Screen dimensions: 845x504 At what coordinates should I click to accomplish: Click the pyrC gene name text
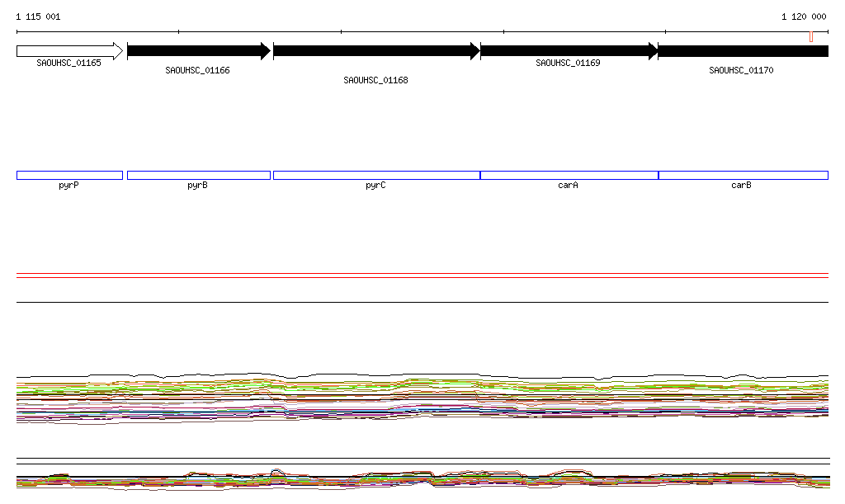point(375,186)
